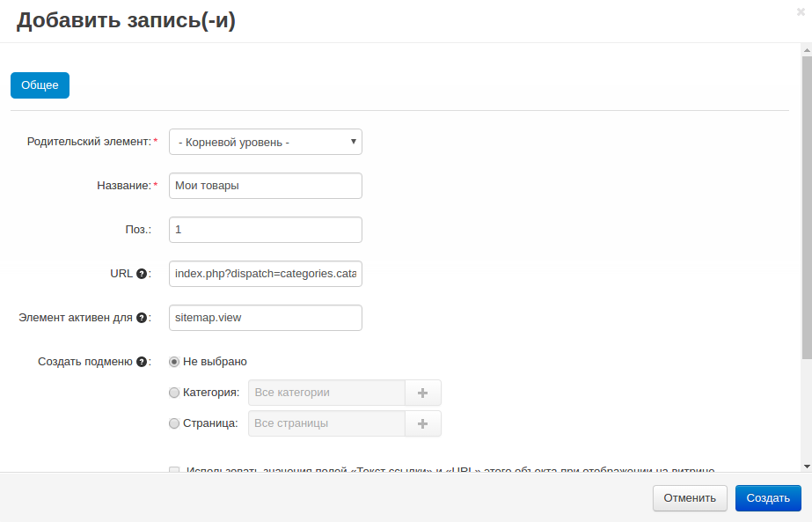Click the scrollbar down arrow
This screenshot has width=812, height=522.
[x=806, y=466]
